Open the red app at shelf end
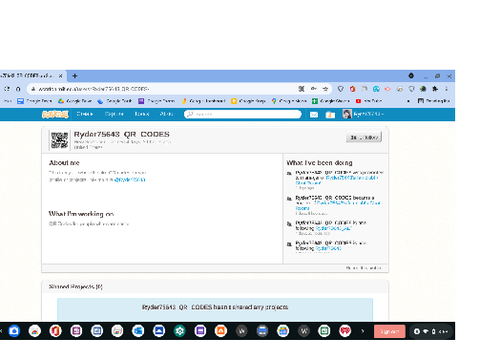480x360 pixels. tap(345, 331)
